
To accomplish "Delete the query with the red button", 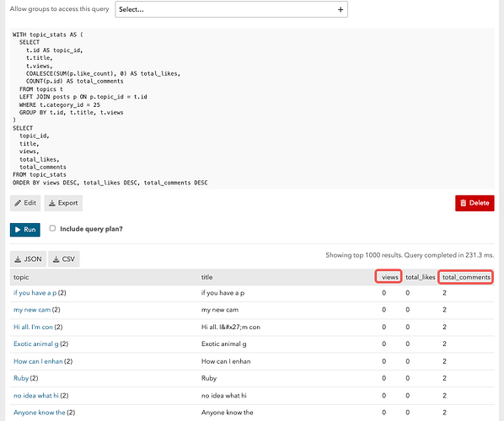I will coord(475,203).
